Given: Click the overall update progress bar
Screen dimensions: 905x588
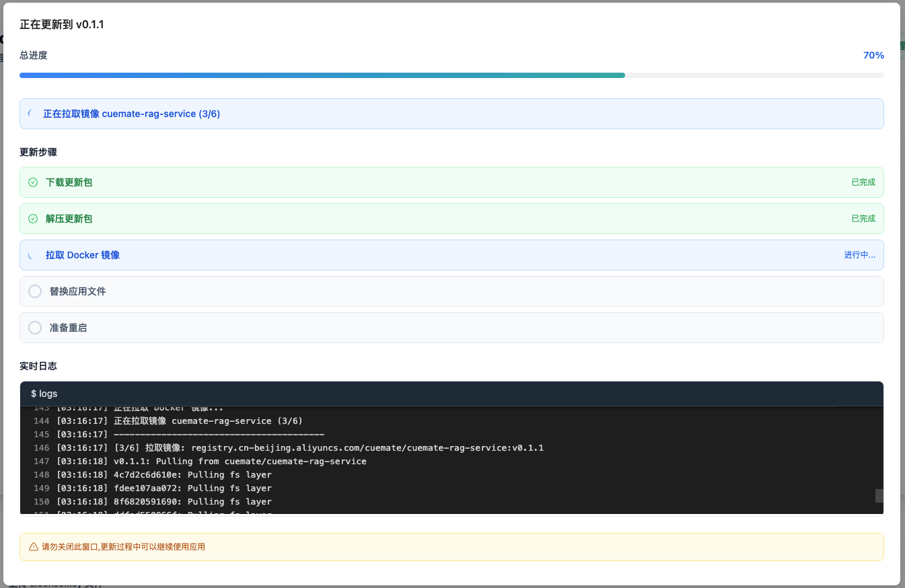Looking at the screenshot, I should click(x=451, y=75).
